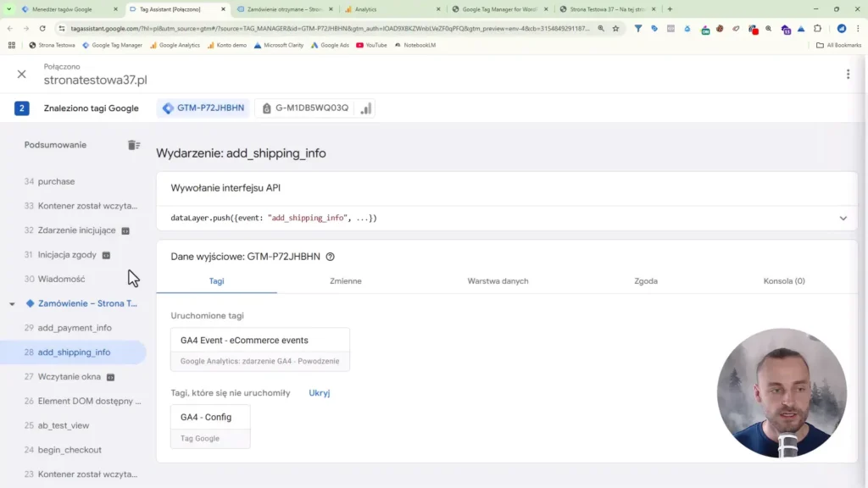Open the GA4 Event - eCommerce events tag card
This screenshot has width=868, height=488.
(260, 350)
